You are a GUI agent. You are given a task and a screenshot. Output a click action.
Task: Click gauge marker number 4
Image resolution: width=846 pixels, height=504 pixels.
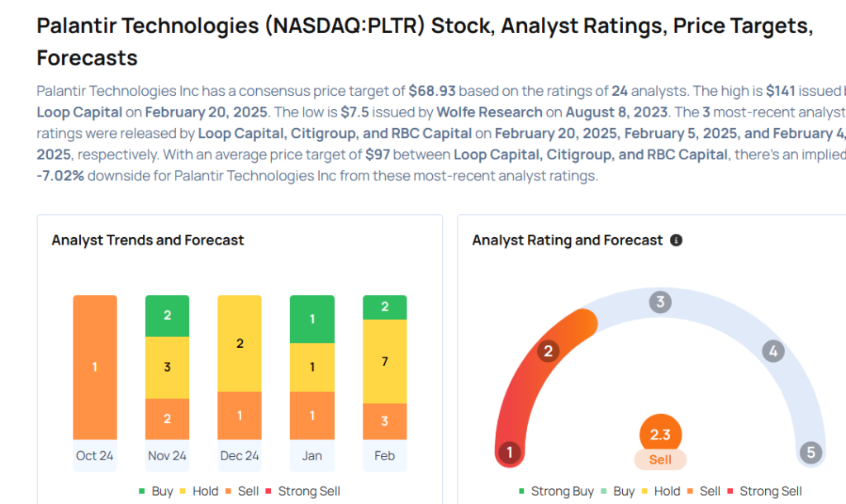(x=772, y=351)
